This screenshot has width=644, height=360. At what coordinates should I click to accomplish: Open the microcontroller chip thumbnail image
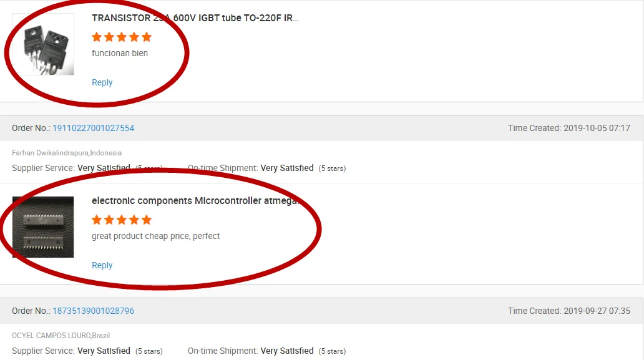[x=43, y=227]
